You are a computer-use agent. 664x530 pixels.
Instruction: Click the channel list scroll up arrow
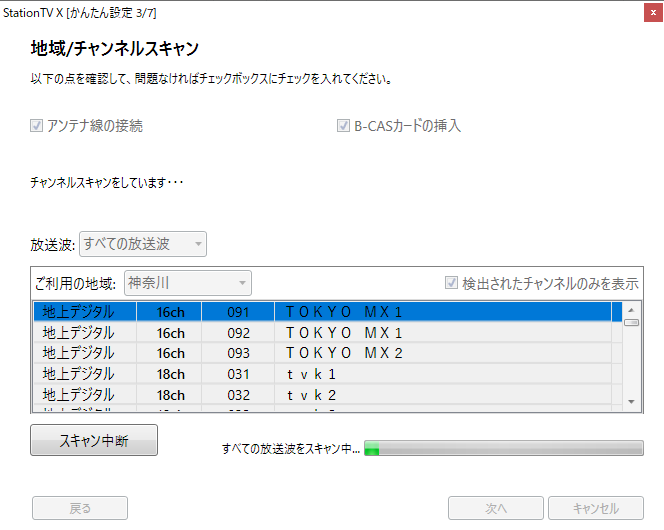pyautogui.click(x=631, y=310)
